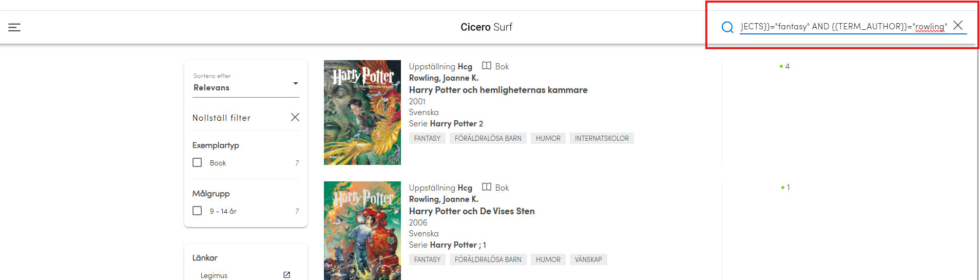Click the year 2001 text

pos(417,102)
